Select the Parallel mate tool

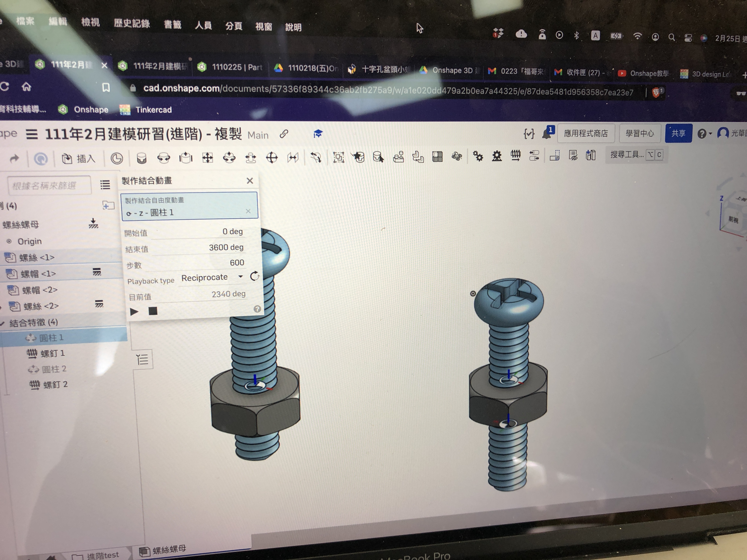pyautogui.click(x=293, y=157)
